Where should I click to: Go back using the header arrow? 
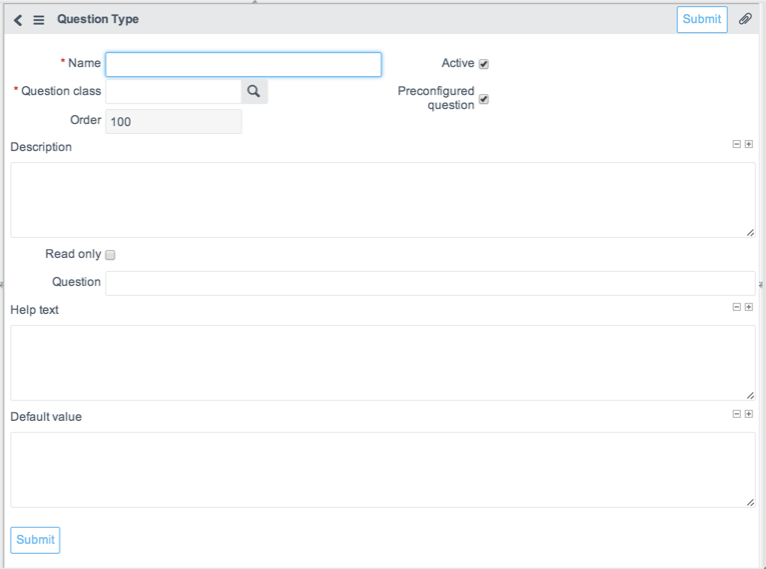(x=18, y=20)
